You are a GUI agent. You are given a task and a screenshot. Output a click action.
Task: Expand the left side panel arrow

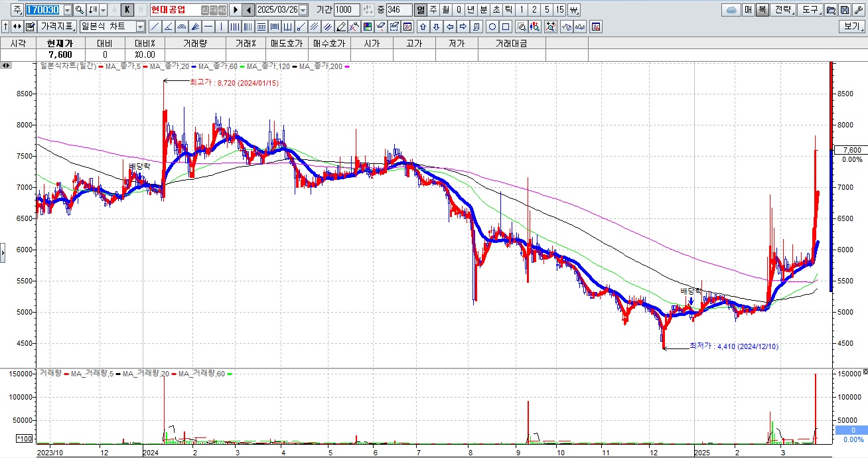[3, 252]
